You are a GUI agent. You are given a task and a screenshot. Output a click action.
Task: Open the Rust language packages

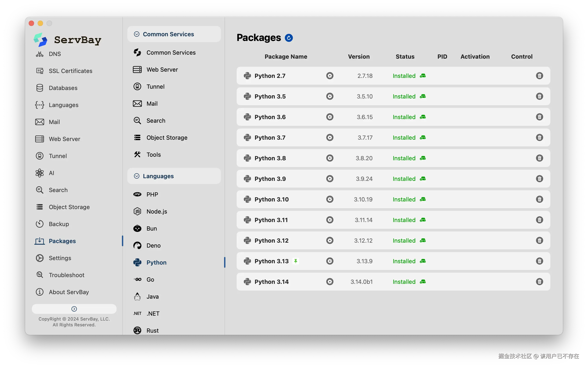click(152, 330)
